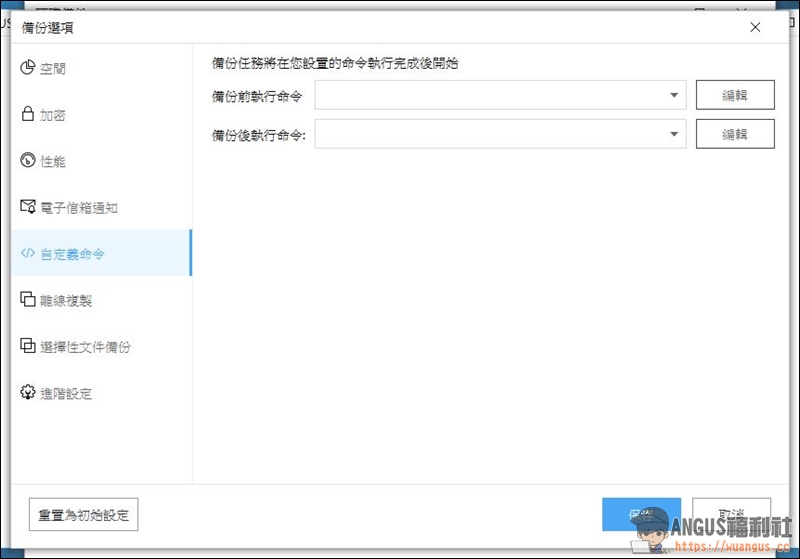Click the gear icon for 進階設定
This screenshot has height=559, width=800.
pos(27,393)
